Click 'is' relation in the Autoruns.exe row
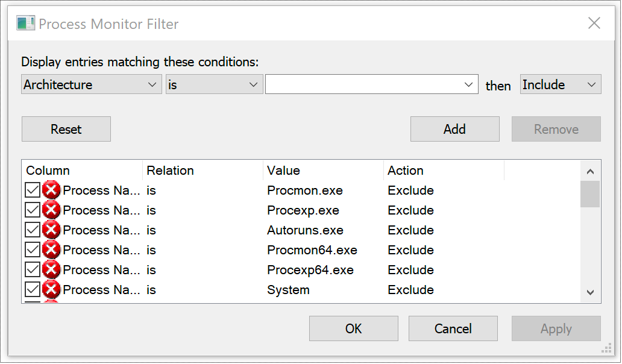This screenshot has height=364, width=622. pos(151,230)
